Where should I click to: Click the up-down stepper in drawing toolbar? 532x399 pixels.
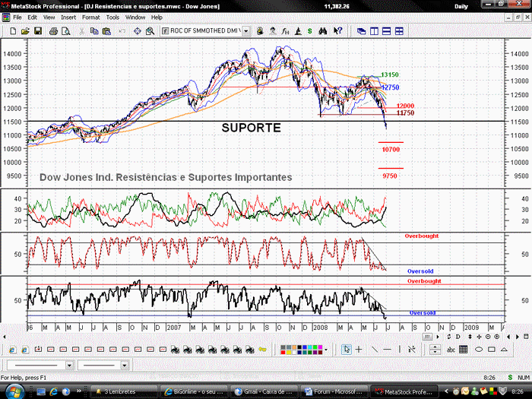pos(435,349)
